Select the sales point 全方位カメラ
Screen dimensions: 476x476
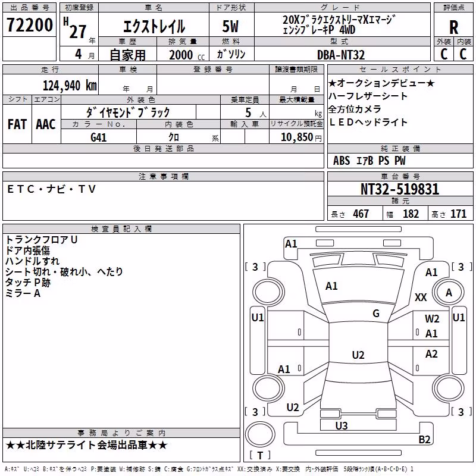click(355, 109)
